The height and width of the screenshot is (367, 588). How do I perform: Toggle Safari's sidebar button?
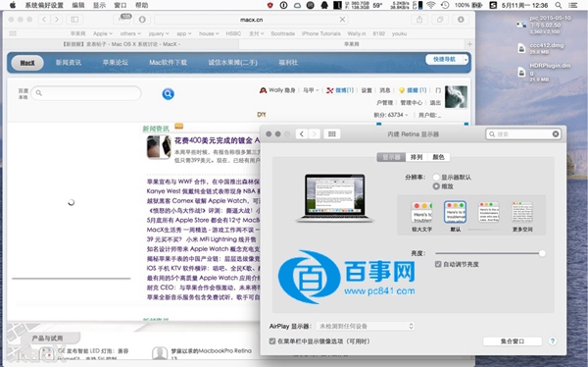coord(74,20)
